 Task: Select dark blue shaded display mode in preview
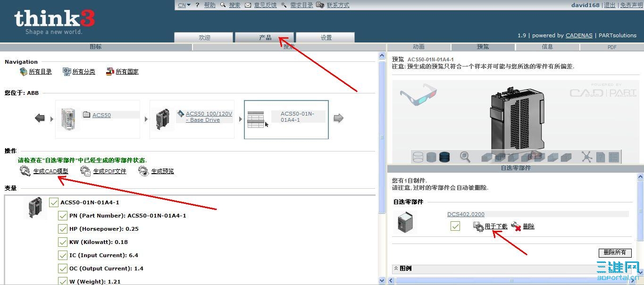pyautogui.click(x=444, y=157)
